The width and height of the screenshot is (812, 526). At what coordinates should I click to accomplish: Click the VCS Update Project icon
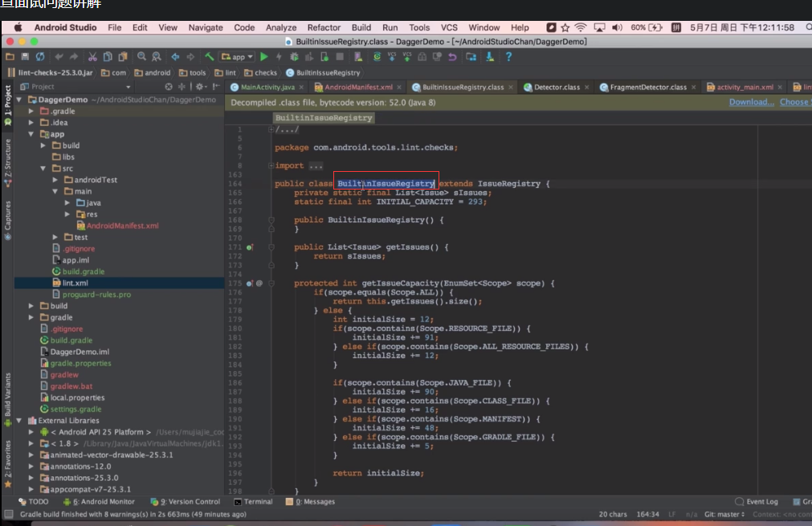(392, 57)
